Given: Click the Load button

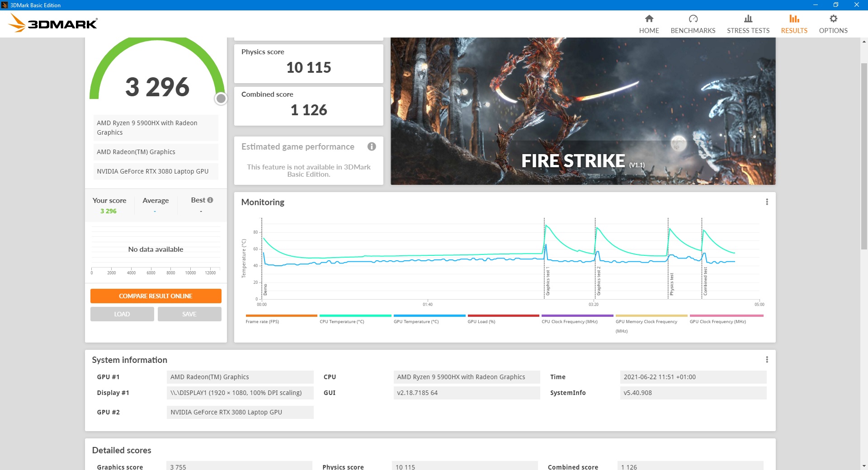Looking at the screenshot, I should tap(122, 314).
